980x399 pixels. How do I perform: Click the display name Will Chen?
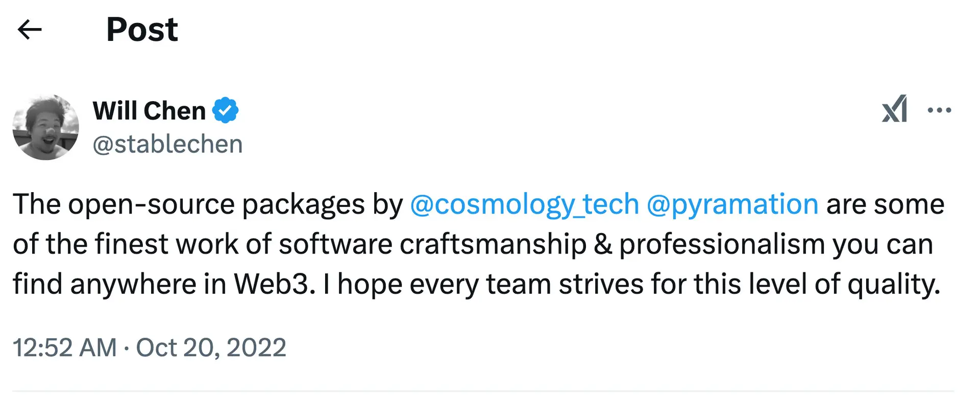151,110
